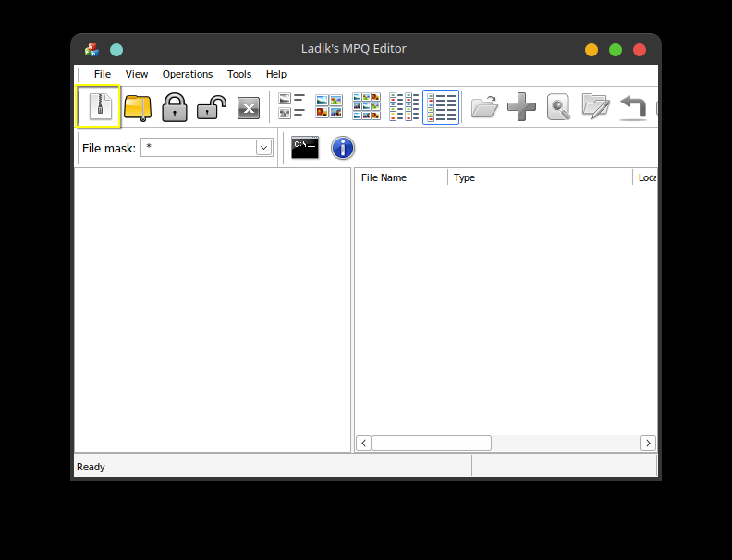Switch to the tiles view icon
Image resolution: width=732 pixels, height=560 pixels.
[x=292, y=107]
